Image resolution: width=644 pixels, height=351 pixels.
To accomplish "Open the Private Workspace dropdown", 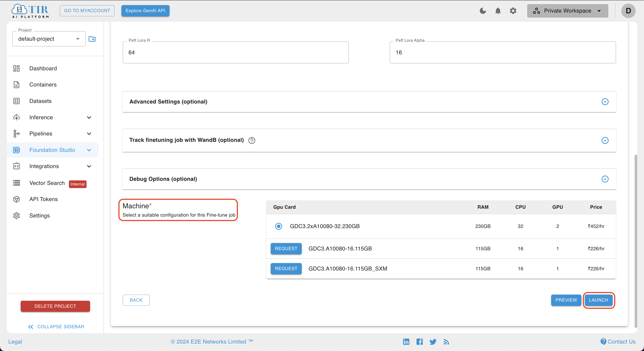I will [568, 11].
